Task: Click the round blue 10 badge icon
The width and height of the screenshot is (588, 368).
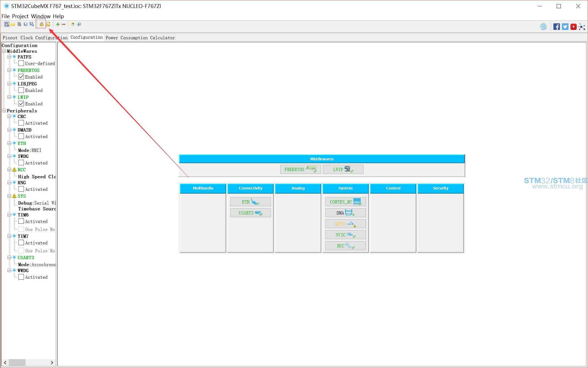Action: pos(543,27)
